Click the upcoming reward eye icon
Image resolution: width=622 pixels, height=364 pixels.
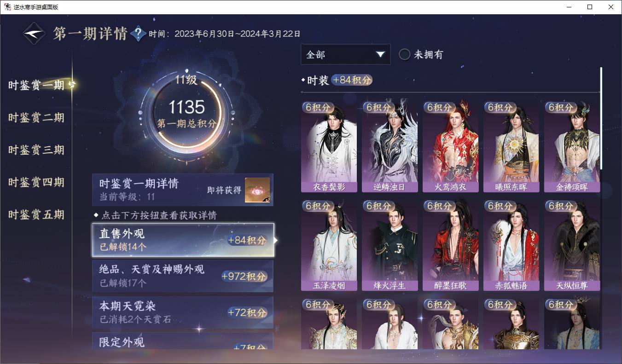257,190
